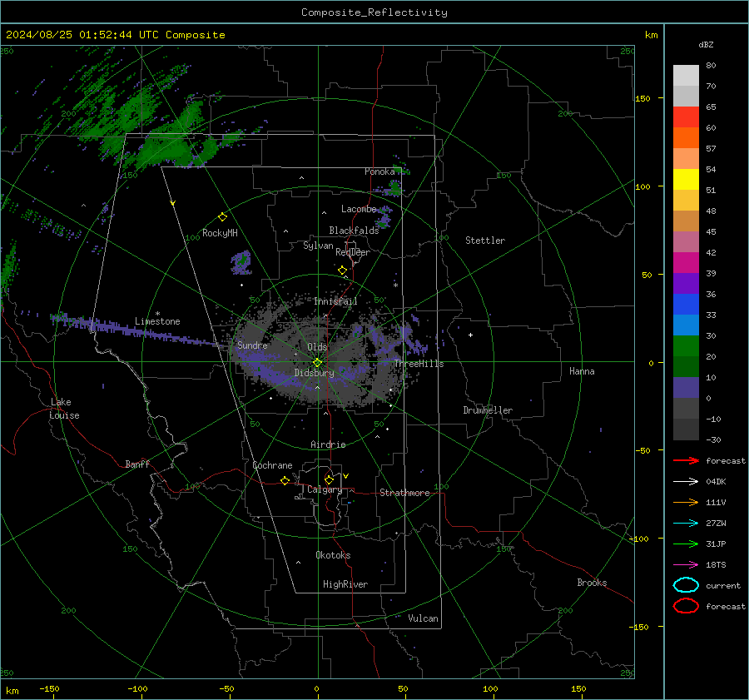Select the magenta 42-39 dBZ color swatch
This screenshot has width=749, height=700.
tap(686, 263)
